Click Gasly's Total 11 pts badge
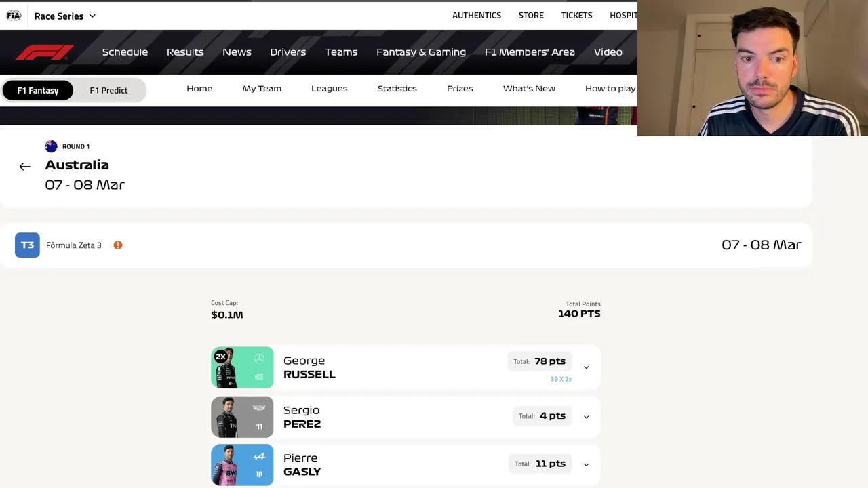Image resolution: width=868 pixels, height=488 pixels. point(540,464)
